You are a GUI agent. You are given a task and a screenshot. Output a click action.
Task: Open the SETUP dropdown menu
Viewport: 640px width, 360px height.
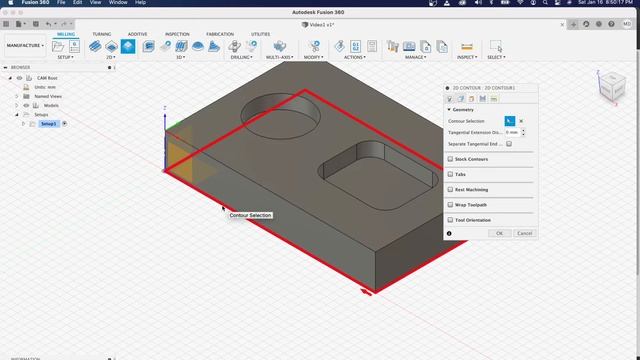tap(65, 57)
